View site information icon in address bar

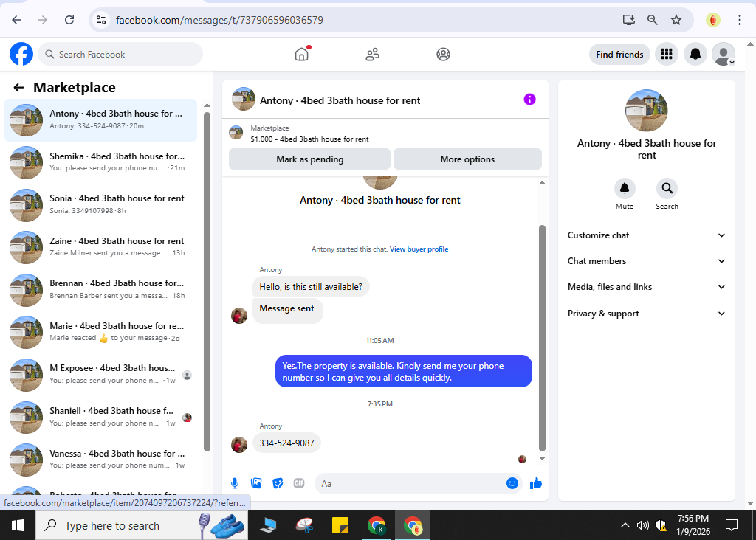(100, 20)
